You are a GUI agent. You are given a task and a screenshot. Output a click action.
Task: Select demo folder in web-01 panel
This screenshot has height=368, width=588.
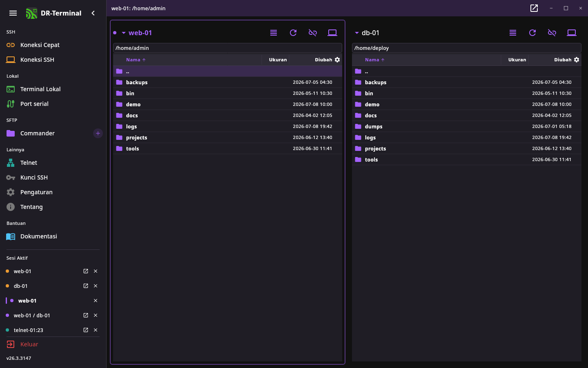227,104
